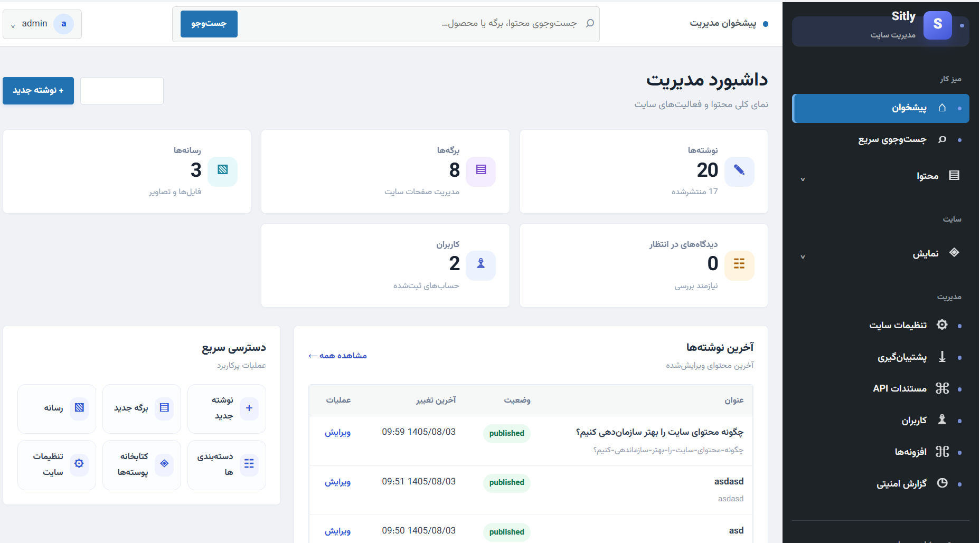
Task: Open the نوشته‌ها stat card
Action: tap(644, 172)
